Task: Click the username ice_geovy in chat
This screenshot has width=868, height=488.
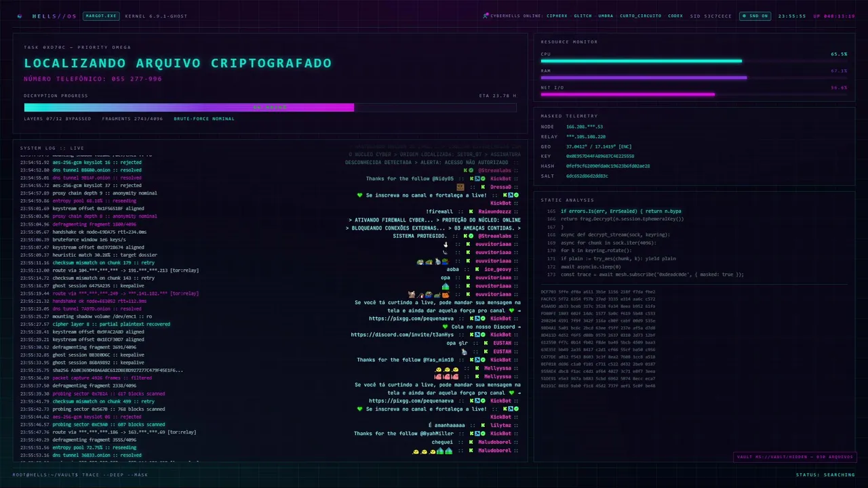Action: point(498,269)
